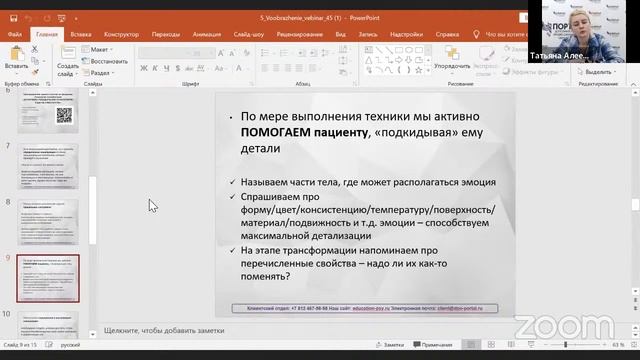The image size is (640, 360).
Task: Click the lightbulb Tell Me icon
Action: tap(476, 35)
